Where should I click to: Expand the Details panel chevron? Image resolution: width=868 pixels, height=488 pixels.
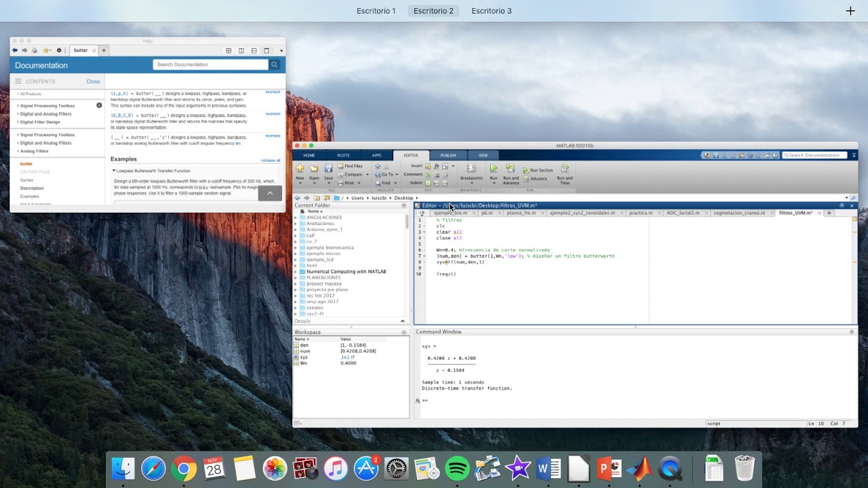pos(402,321)
